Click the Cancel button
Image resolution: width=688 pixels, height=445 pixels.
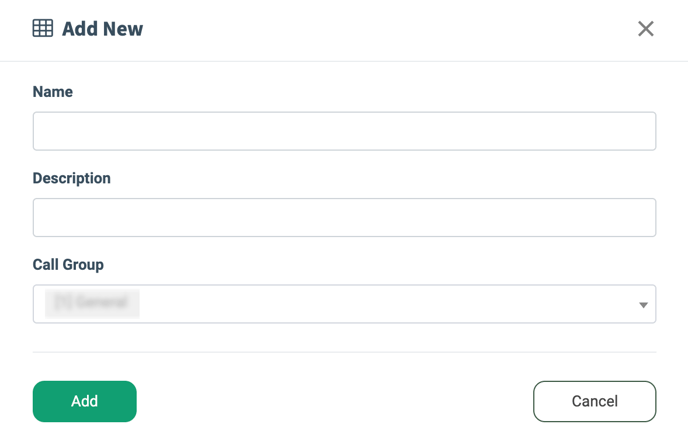[595, 401]
